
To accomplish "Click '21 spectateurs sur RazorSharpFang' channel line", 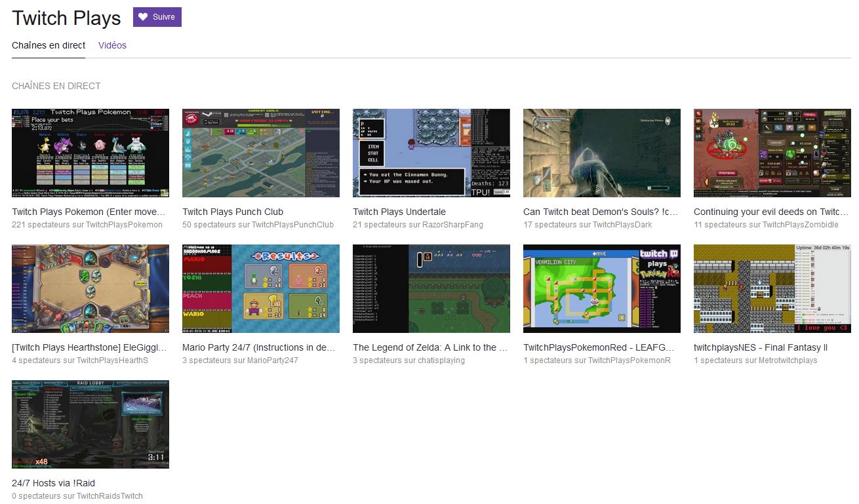I will click(418, 225).
